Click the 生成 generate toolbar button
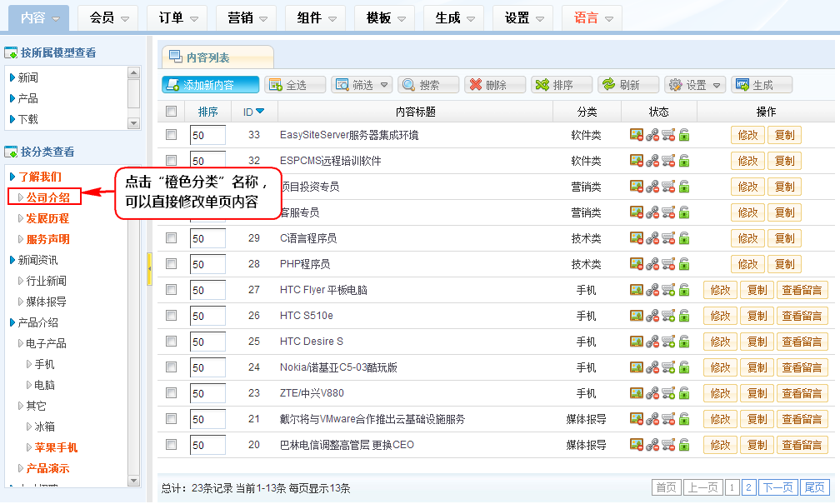Viewport: 840px width, 504px height. coord(762,85)
